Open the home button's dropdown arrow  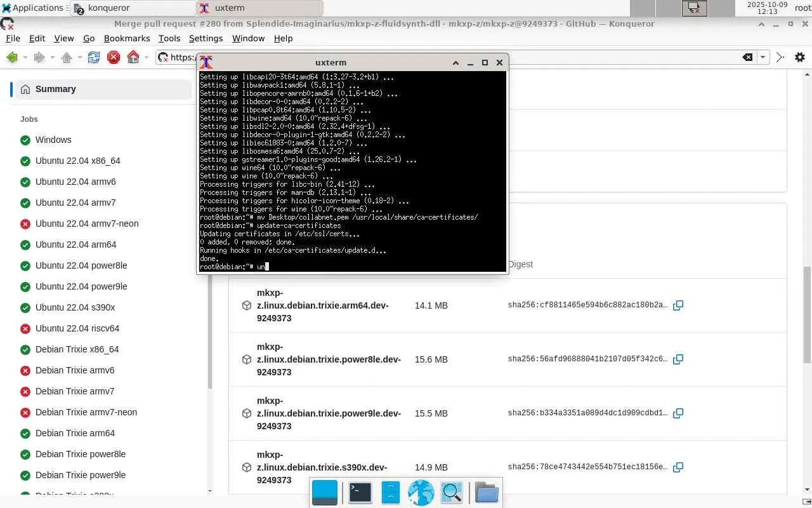[x=146, y=57]
